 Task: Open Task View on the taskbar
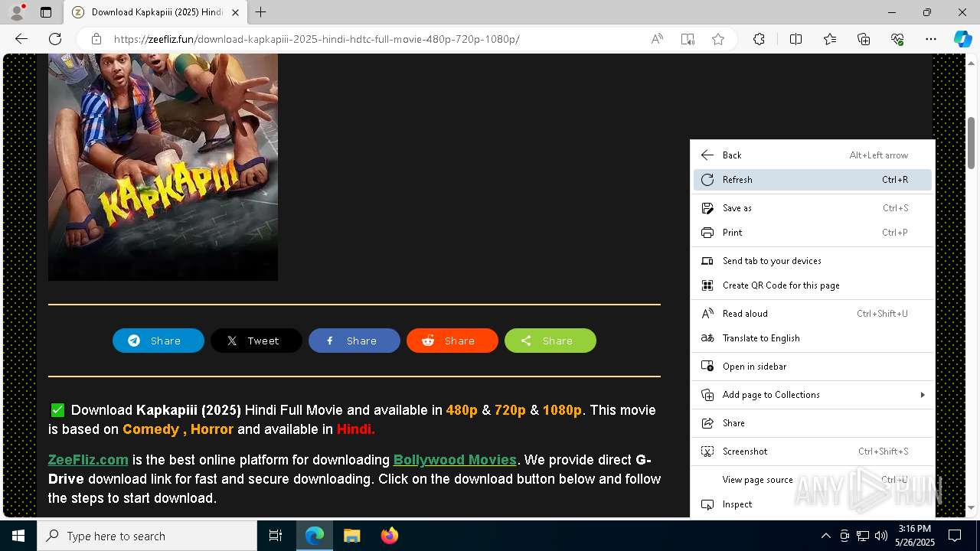coord(276,536)
